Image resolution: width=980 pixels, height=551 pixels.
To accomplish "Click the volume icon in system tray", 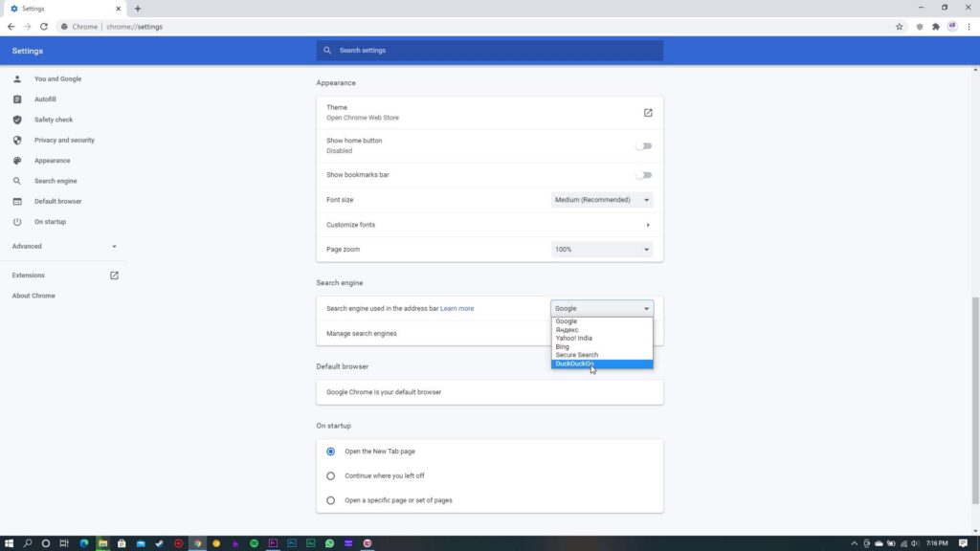I will pyautogui.click(x=915, y=543).
